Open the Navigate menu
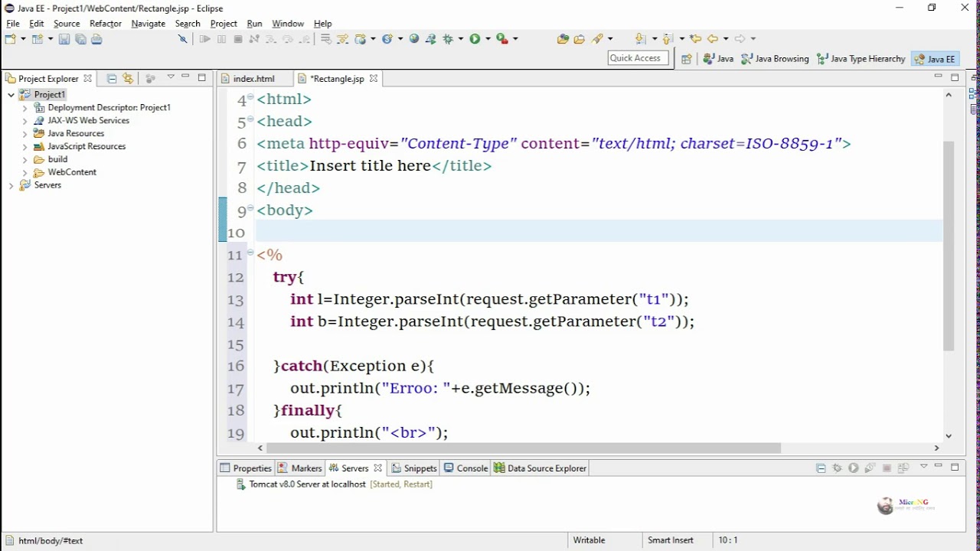This screenshot has height=551, width=980. [149, 24]
